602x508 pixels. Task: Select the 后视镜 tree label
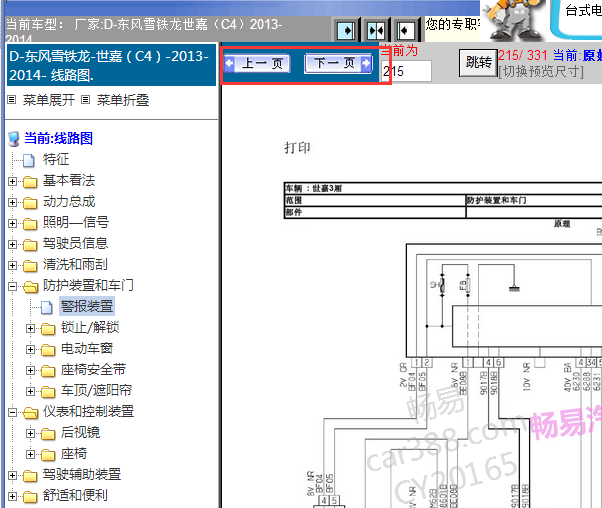tap(80, 432)
